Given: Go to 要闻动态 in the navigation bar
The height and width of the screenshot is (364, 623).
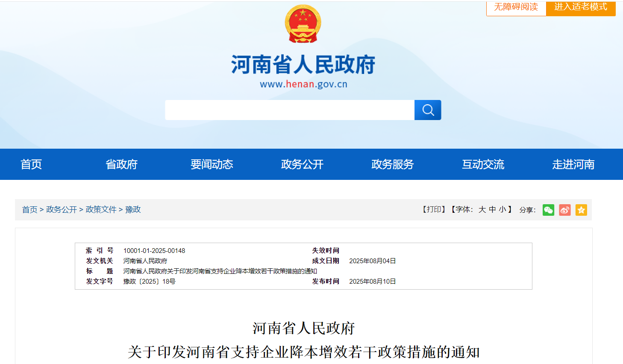Looking at the screenshot, I should (212, 164).
